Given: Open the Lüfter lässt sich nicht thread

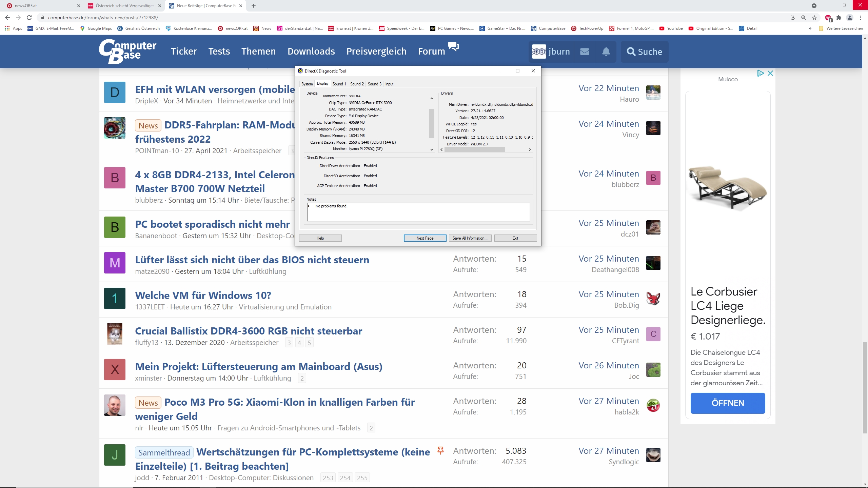Looking at the screenshot, I should coord(252,260).
